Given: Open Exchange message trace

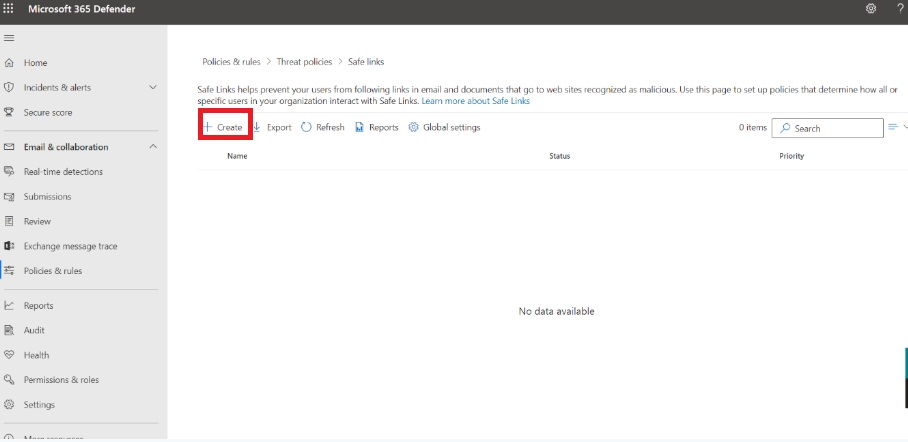Looking at the screenshot, I should (71, 246).
